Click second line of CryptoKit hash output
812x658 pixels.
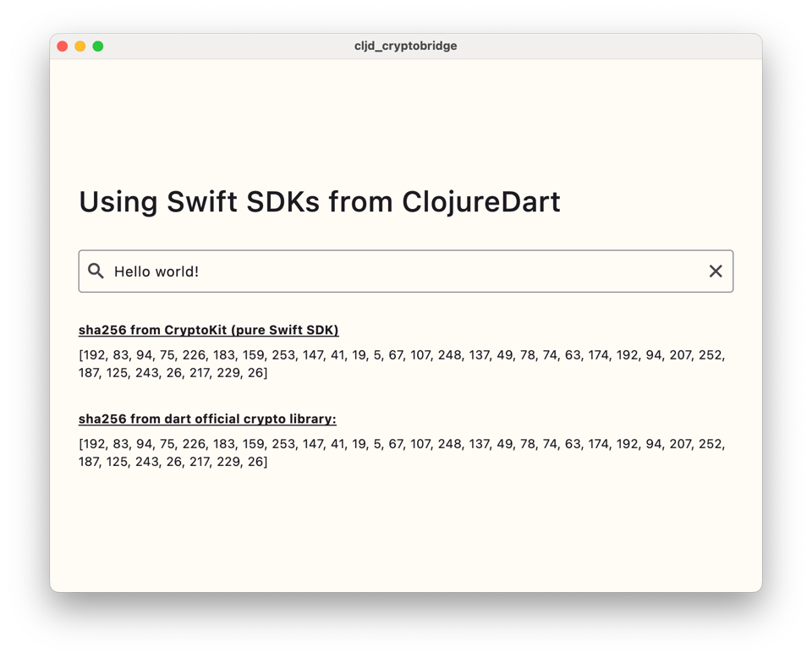173,373
